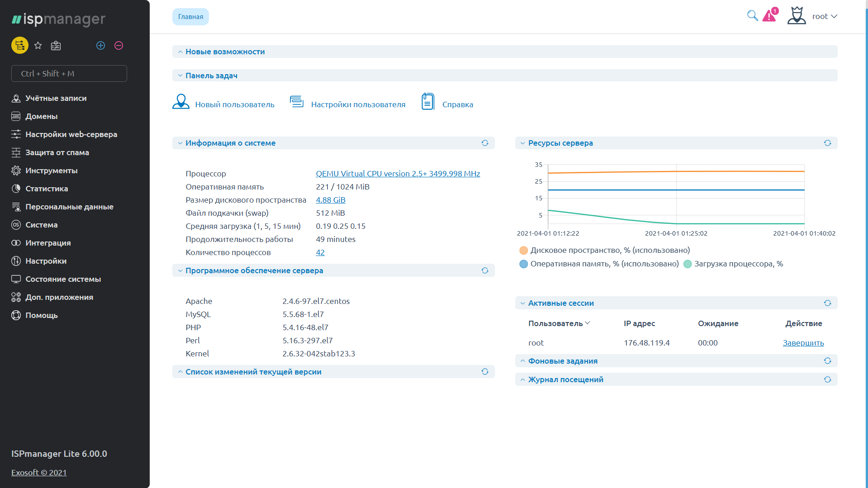This screenshot has height=488, width=868.
Task: Switch to the Главная tab
Action: click(x=190, y=17)
